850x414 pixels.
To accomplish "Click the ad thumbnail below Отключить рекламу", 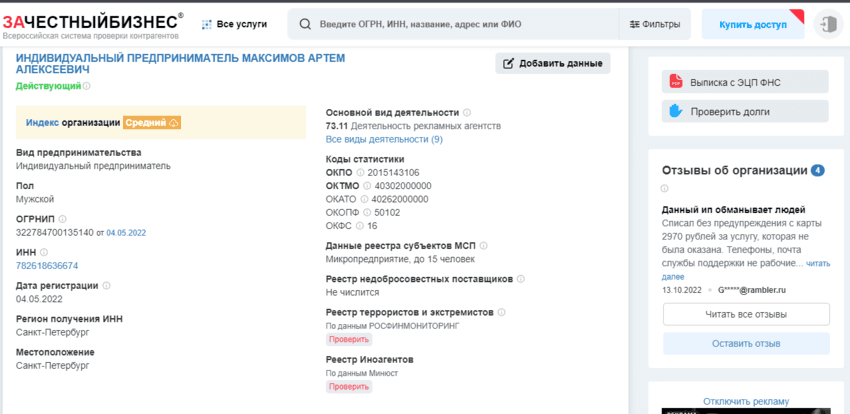I will click(746, 411).
